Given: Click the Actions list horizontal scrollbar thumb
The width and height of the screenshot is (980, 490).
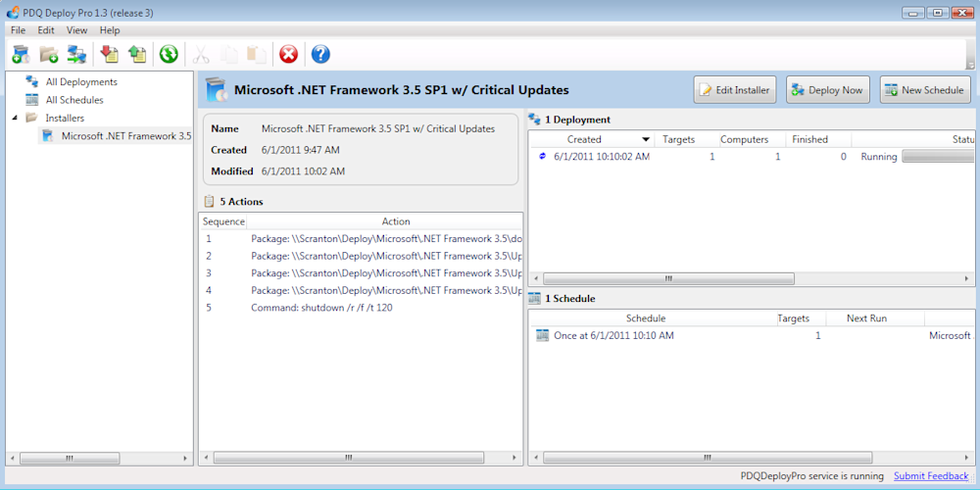Looking at the screenshot, I should point(348,458).
